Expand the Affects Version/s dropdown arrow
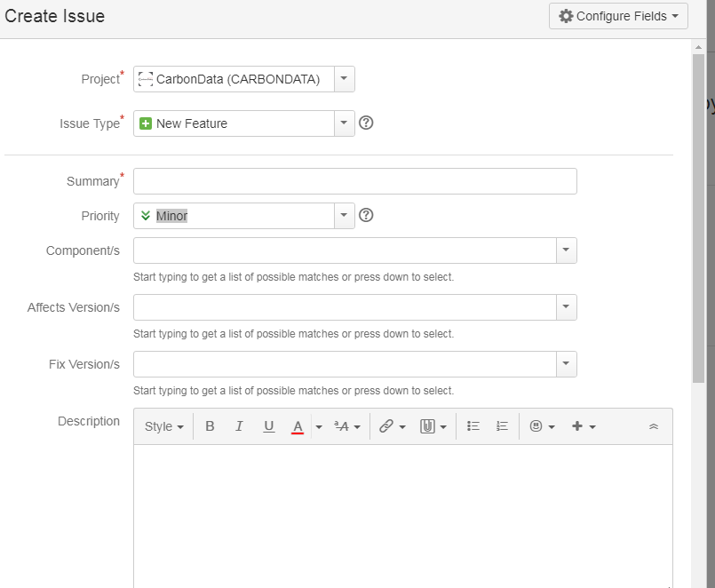Viewport: 715px width, 588px height. tap(567, 307)
